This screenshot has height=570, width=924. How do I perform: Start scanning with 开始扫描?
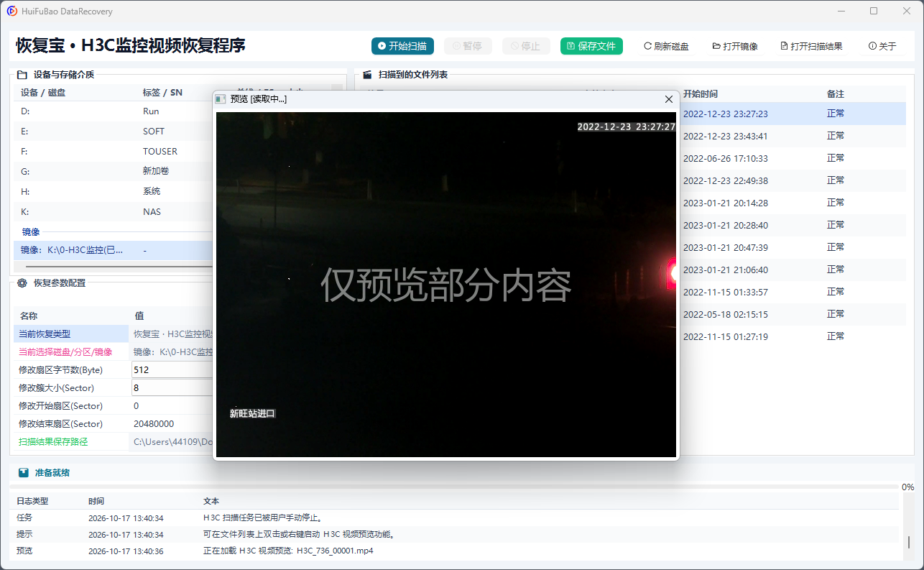(402, 46)
